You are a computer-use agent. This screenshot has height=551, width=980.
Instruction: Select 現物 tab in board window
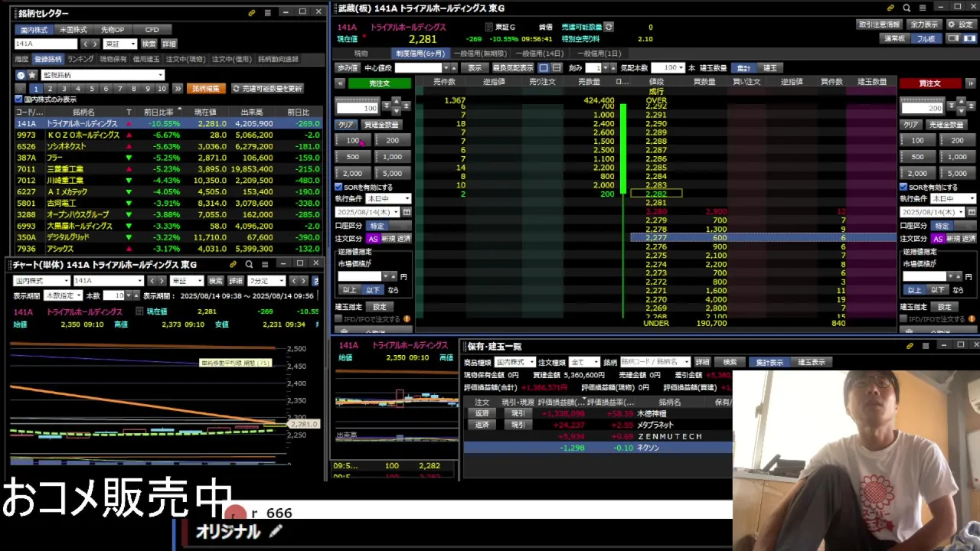(x=361, y=54)
